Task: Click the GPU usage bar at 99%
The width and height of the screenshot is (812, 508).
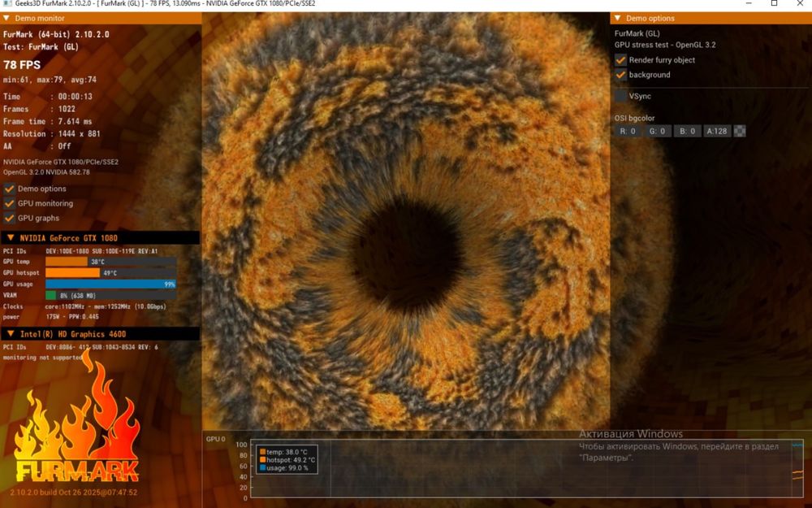Action: pyautogui.click(x=110, y=284)
